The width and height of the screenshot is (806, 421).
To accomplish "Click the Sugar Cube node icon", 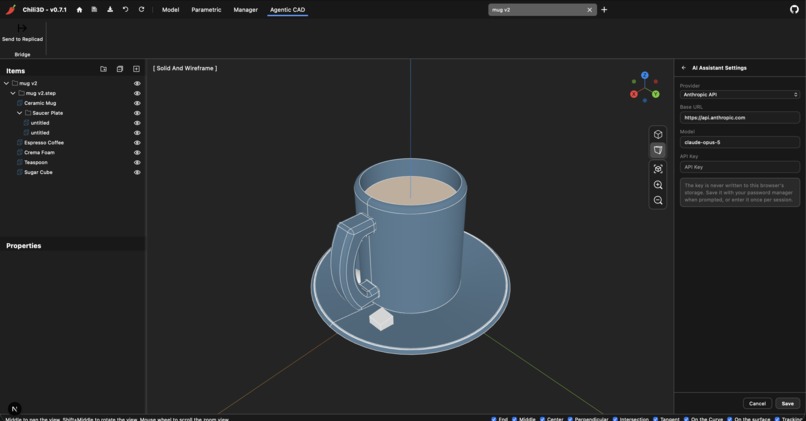I will 20,172.
